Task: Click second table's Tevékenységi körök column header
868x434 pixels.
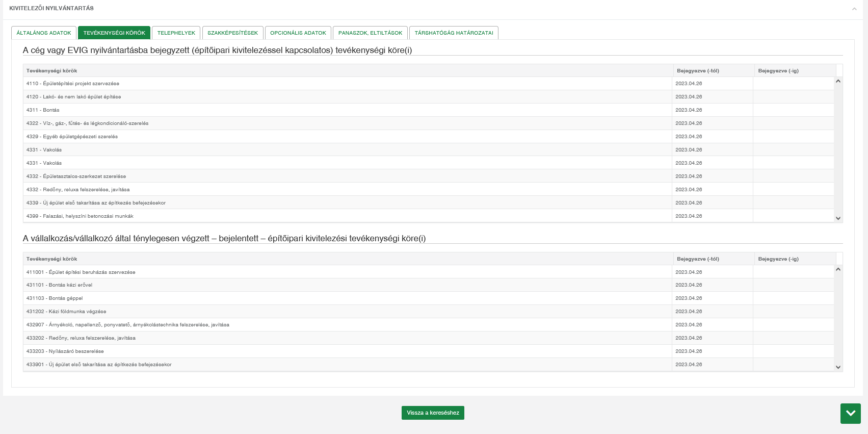Action: pos(52,259)
